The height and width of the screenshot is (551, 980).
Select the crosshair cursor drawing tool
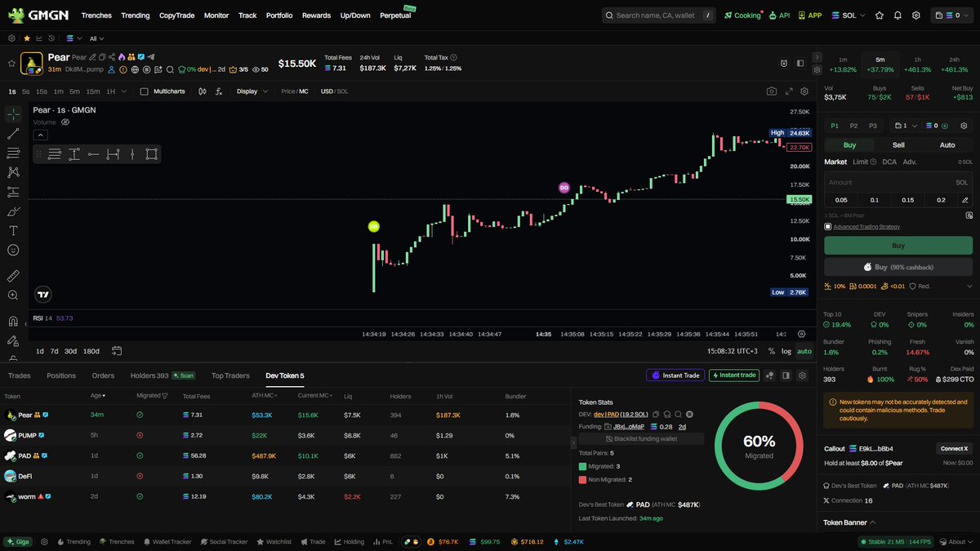[13, 113]
